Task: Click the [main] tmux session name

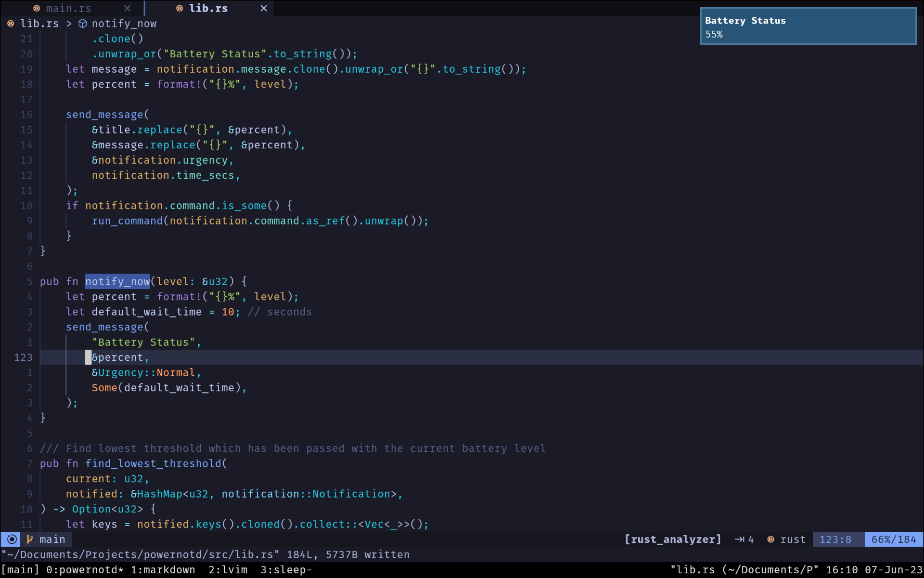Action: point(20,570)
